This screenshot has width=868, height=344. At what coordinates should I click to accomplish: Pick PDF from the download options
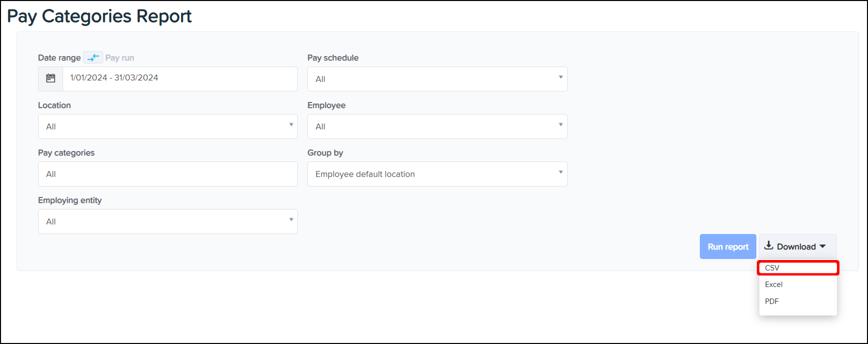(x=772, y=301)
